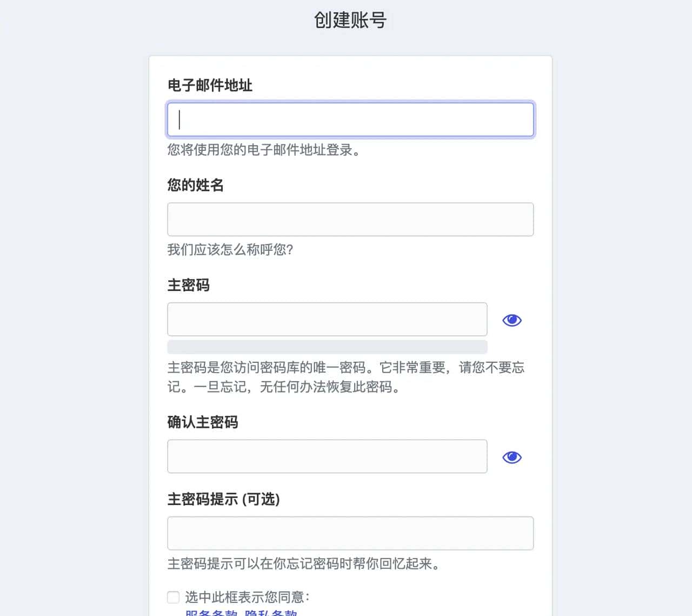Hide the master password again via eye toggle
This screenshot has width=692, height=616.
pyautogui.click(x=511, y=320)
